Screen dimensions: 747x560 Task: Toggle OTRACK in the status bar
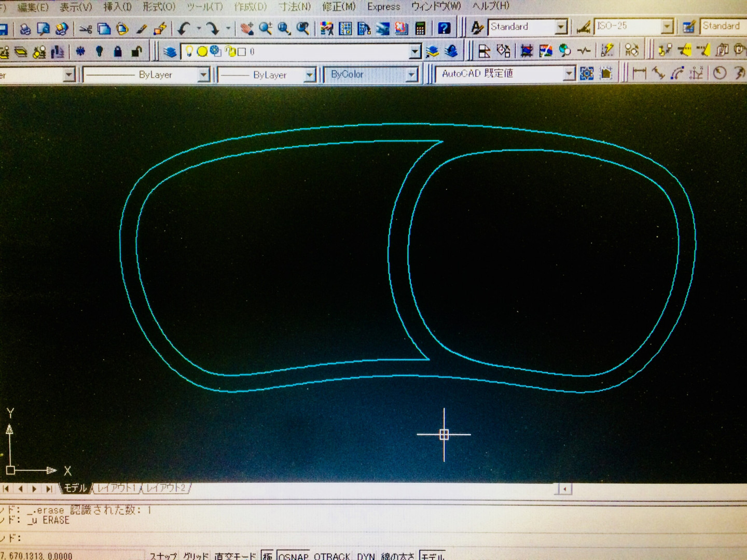pos(332,556)
